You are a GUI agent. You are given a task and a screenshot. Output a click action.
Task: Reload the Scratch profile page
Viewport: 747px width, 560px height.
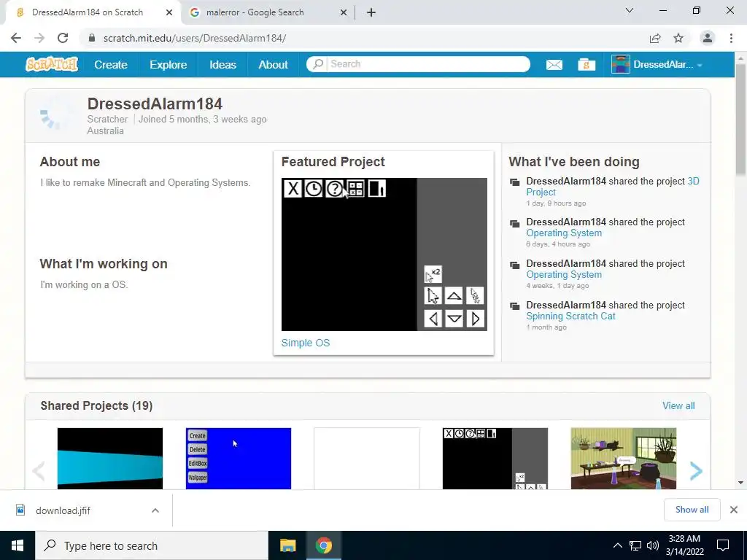63,38
